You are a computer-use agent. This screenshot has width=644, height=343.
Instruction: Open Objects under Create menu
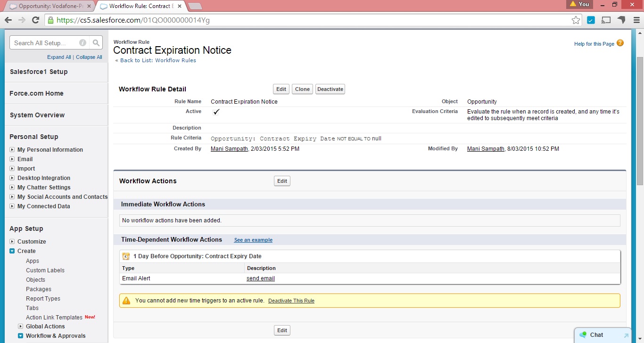pyautogui.click(x=35, y=280)
